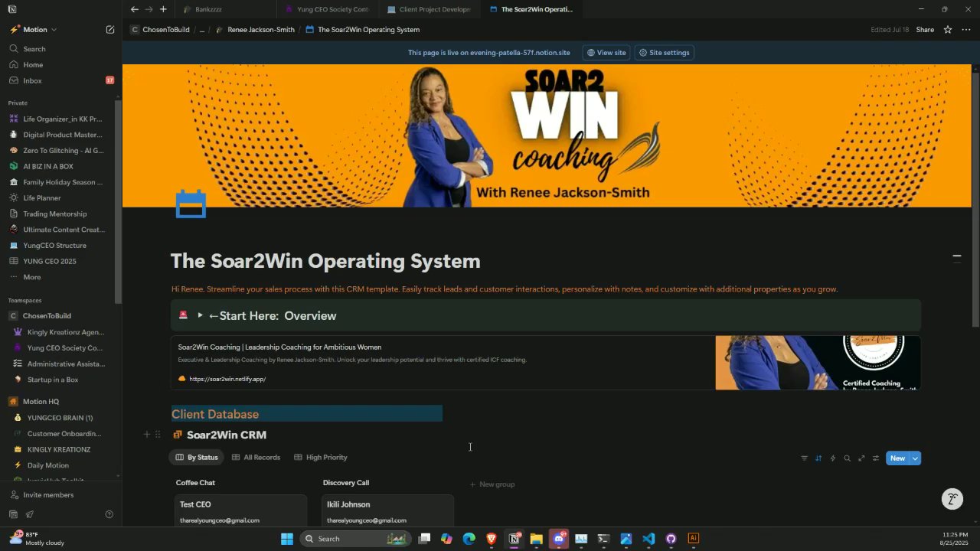
Task: Click the Windows Start button
Action: (286, 539)
